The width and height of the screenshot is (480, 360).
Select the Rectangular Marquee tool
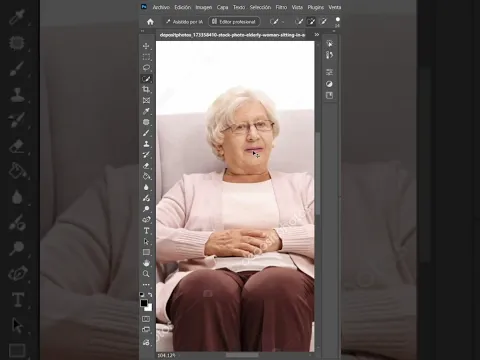146,57
